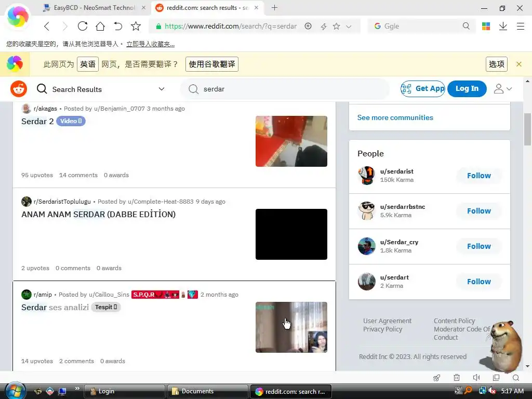Go back with the browser back arrow
The height and width of the screenshot is (399, 532).
(47, 26)
